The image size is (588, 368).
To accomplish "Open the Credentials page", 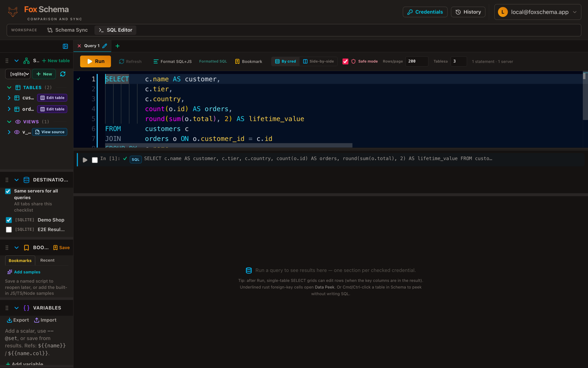I will click(425, 12).
